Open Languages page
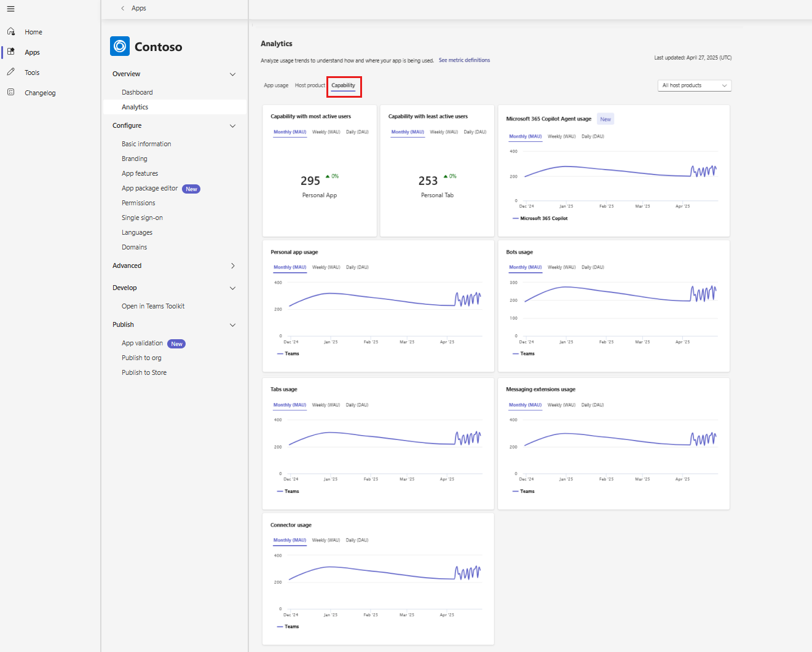Viewport: 812px width, 652px height. click(x=137, y=232)
